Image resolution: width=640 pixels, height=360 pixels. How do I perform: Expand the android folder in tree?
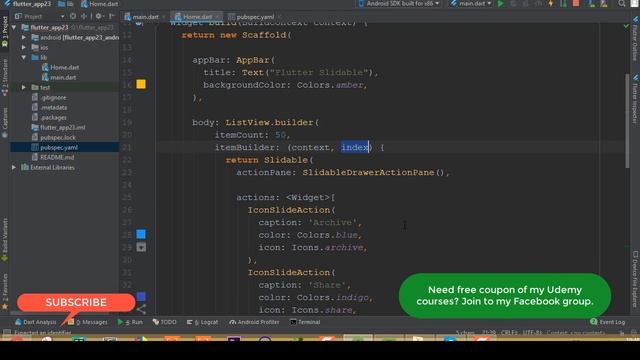24,37
